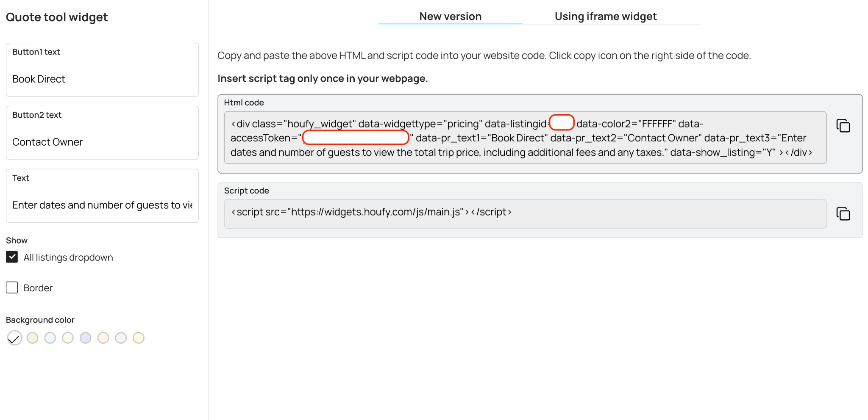Click the Quote tool widget heading

57,17
